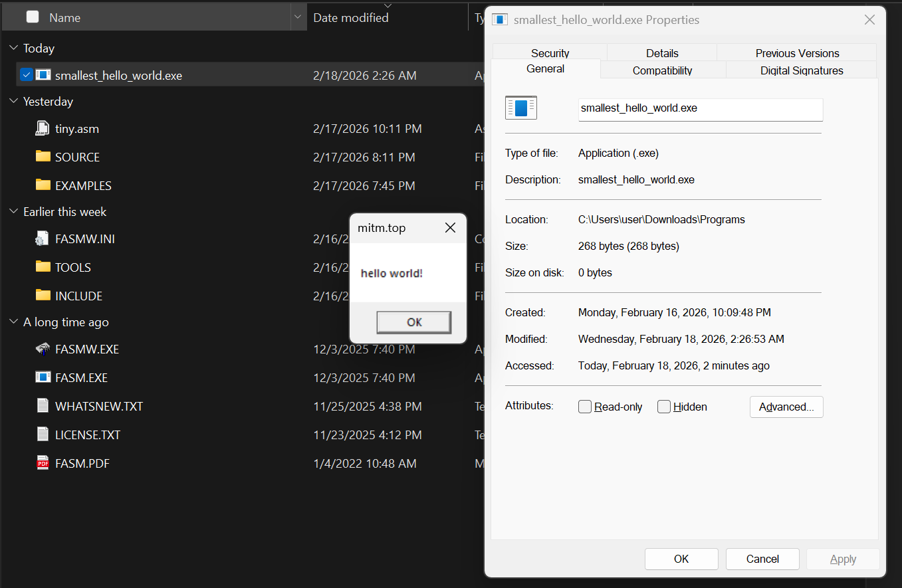Click the FASMW.INI settings file icon

point(43,239)
